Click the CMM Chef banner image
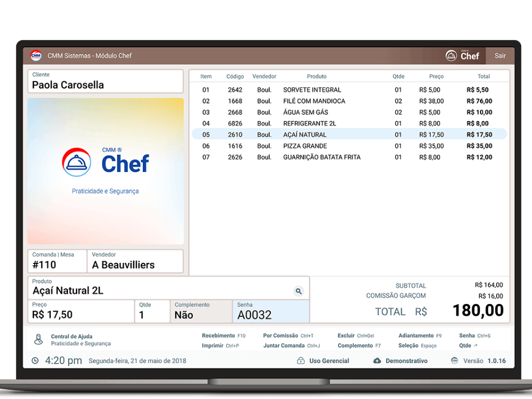 (105, 171)
